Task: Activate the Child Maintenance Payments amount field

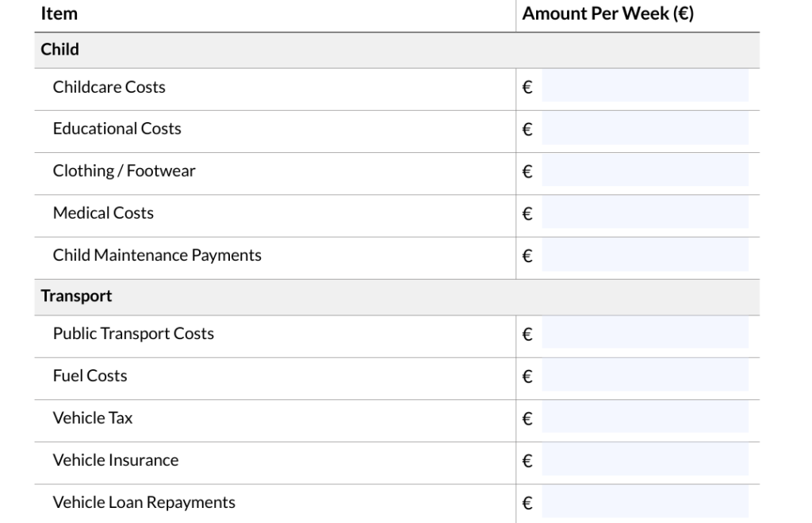Action: click(645, 256)
